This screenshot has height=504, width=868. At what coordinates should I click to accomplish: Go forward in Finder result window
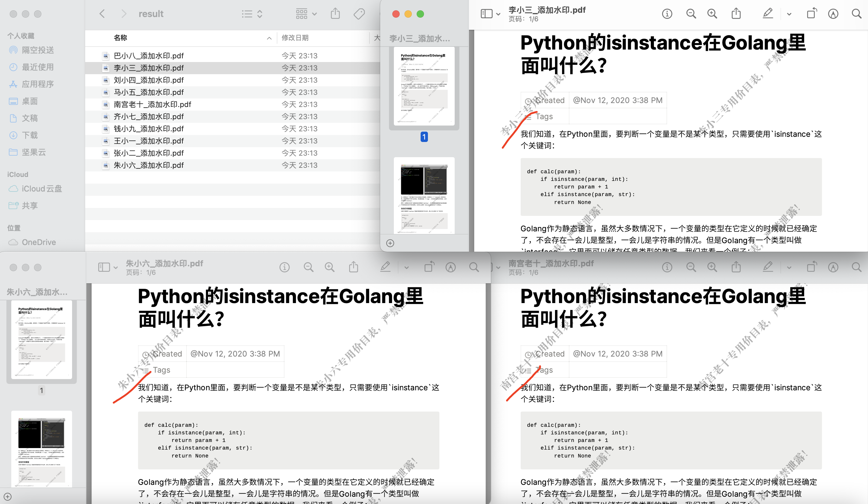(x=124, y=14)
